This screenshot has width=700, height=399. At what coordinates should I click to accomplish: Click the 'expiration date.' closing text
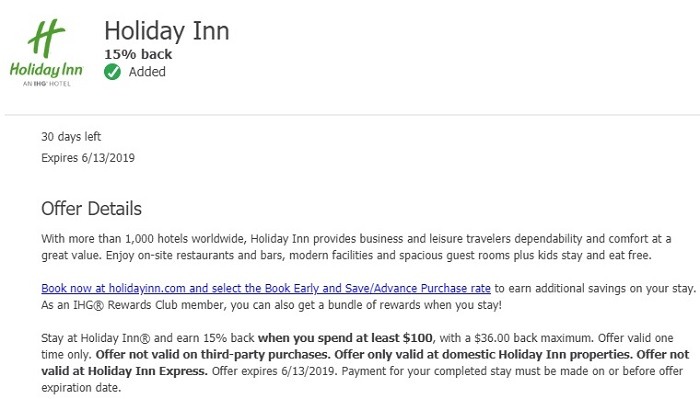[x=81, y=388]
